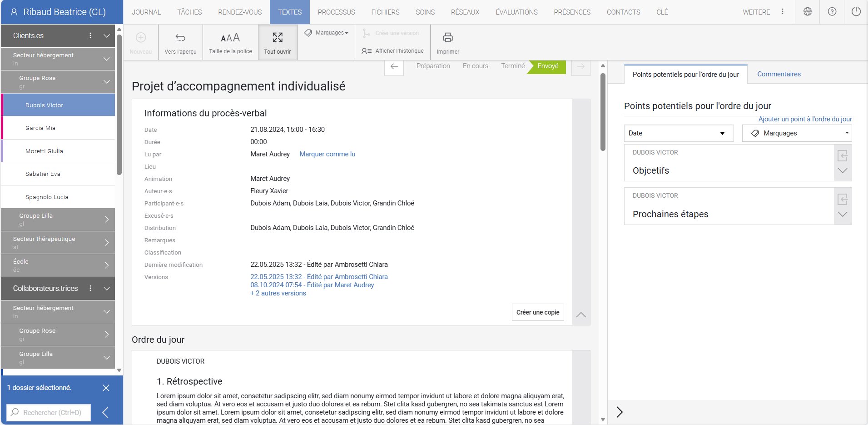Open the PROCESSUS menu tab
Image resolution: width=868 pixels, height=425 pixels.
(x=336, y=12)
